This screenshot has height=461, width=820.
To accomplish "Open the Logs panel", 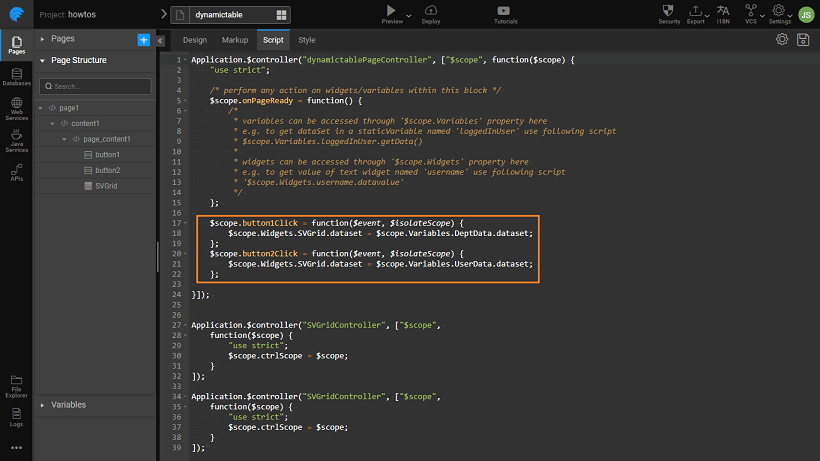I will (x=16, y=414).
